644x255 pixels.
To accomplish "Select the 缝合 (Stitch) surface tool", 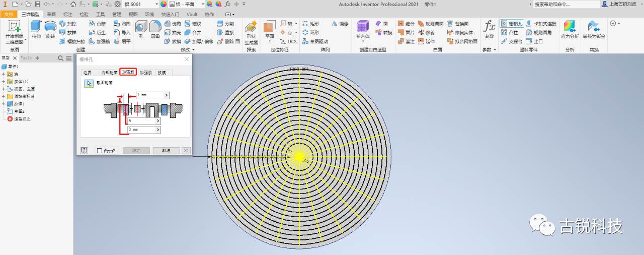I will (x=406, y=24).
